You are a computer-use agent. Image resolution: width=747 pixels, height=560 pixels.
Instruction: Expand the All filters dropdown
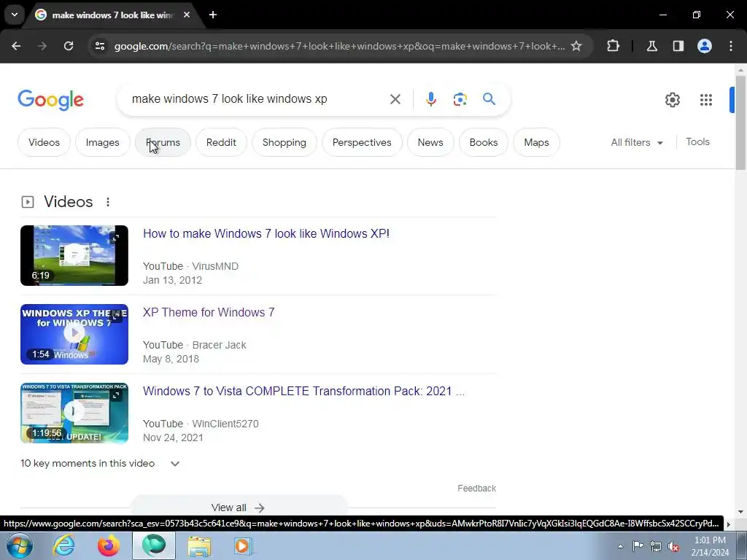click(636, 142)
